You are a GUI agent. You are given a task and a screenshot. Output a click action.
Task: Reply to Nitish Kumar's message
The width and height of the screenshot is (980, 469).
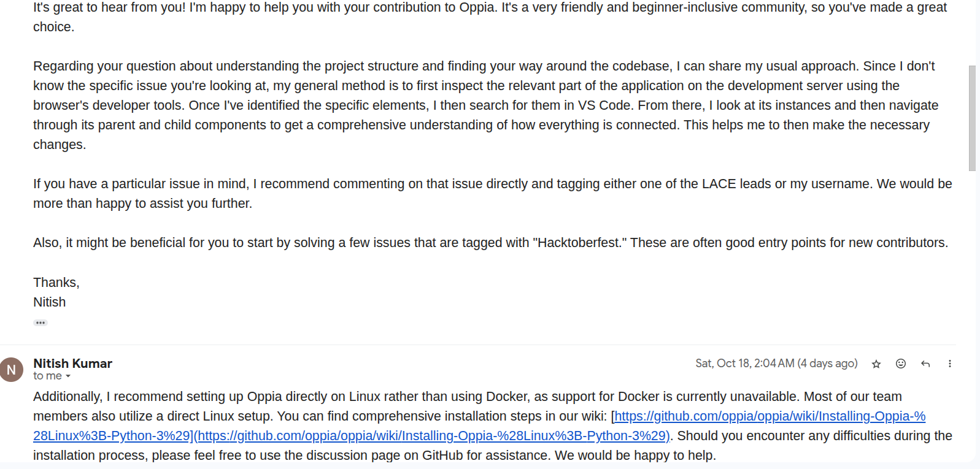point(925,364)
